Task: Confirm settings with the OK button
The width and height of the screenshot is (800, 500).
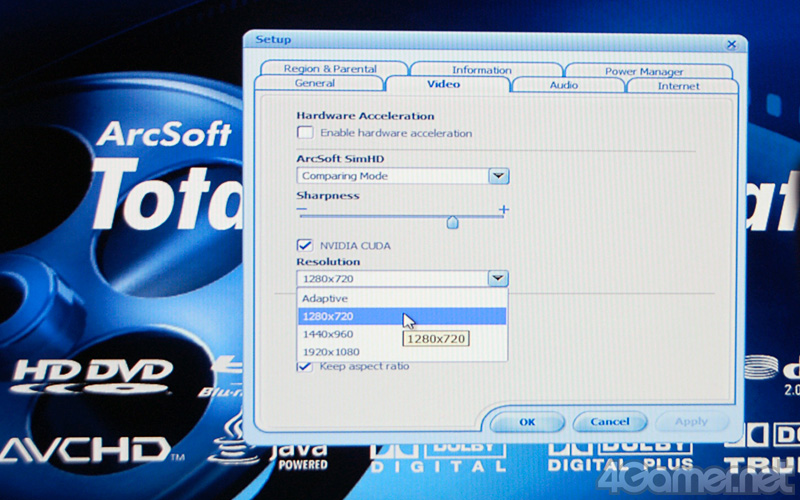Action: [x=528, y=422]
